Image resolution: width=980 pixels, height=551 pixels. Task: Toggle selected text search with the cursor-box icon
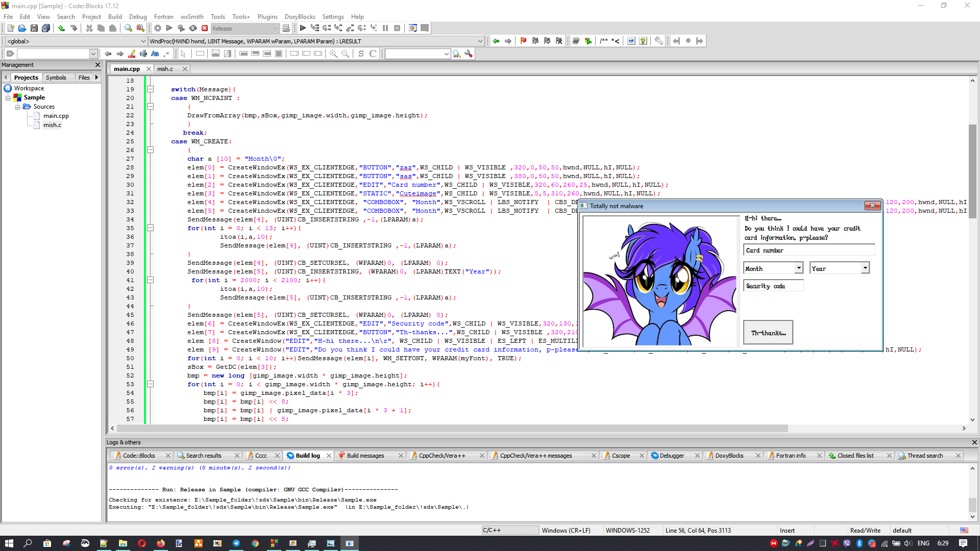(144, 54)
